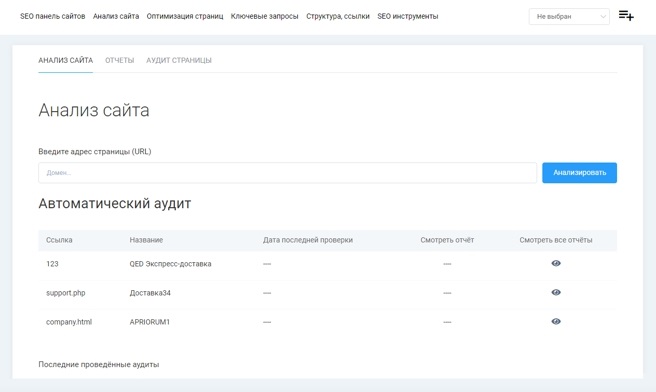View all reports for Доставка34 row
This screenshot has width=656, height=392.
click(556, 292)
